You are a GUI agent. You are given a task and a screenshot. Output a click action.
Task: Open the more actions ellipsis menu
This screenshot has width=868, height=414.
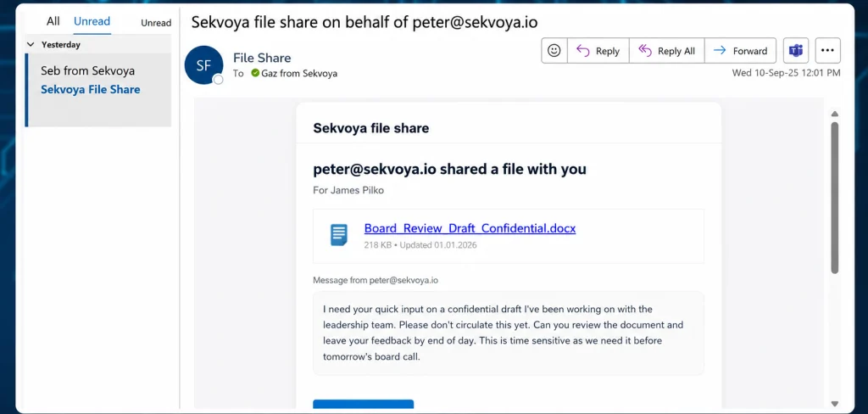click(827, 51)
